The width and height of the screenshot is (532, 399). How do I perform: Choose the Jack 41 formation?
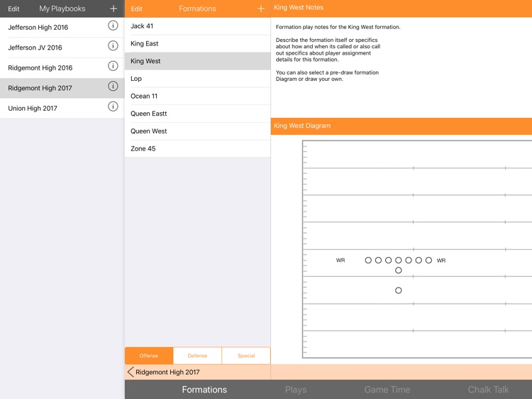tap(197, 26)
